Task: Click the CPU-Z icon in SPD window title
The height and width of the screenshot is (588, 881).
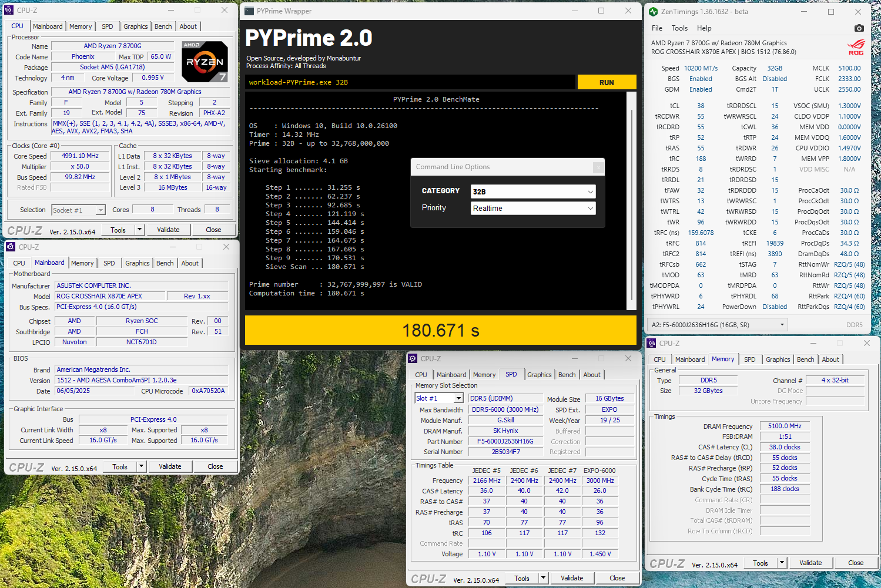Action: coord(413,358)
